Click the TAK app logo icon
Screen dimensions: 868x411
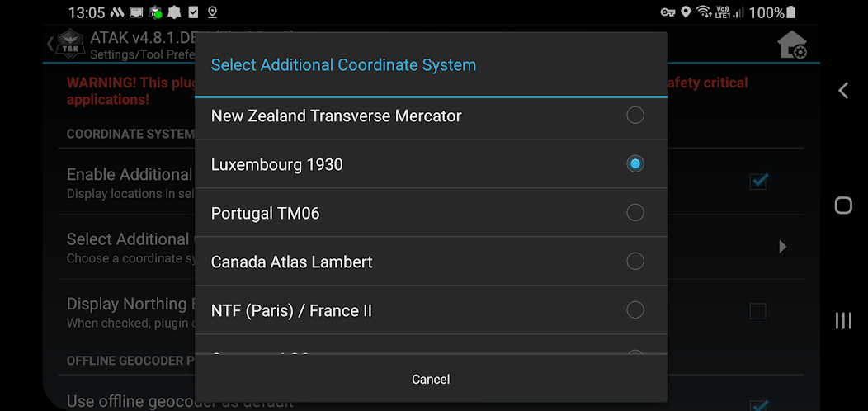coord(68,46)
